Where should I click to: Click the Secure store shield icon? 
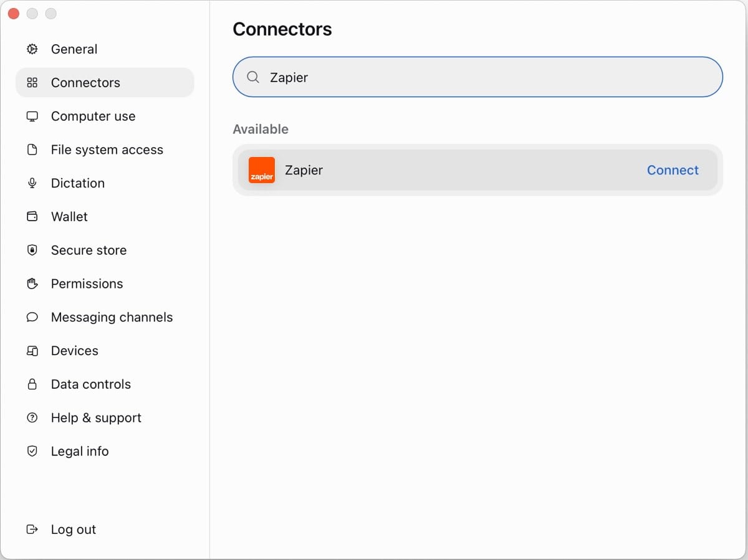[x=32, y=250]
